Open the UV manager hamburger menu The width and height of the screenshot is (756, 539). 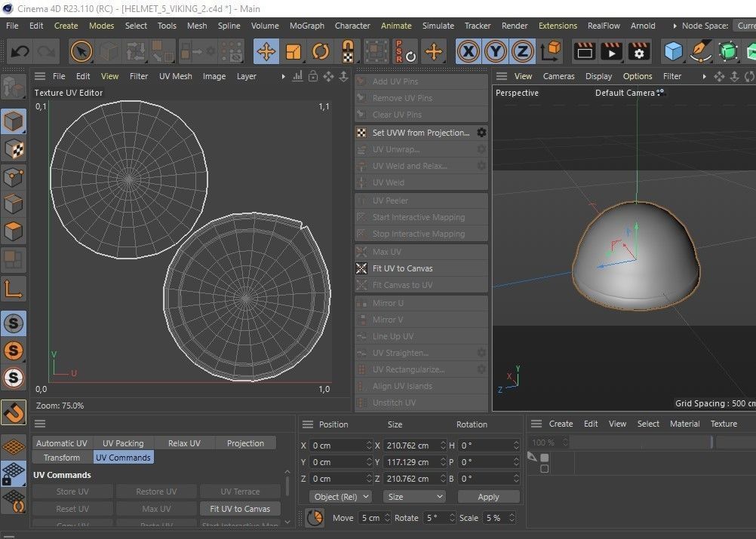coord(39,424)
